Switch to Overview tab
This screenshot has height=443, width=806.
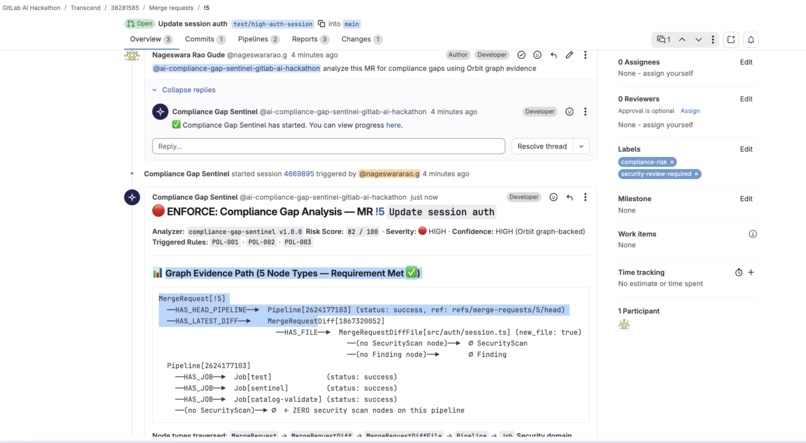[151, 39]
